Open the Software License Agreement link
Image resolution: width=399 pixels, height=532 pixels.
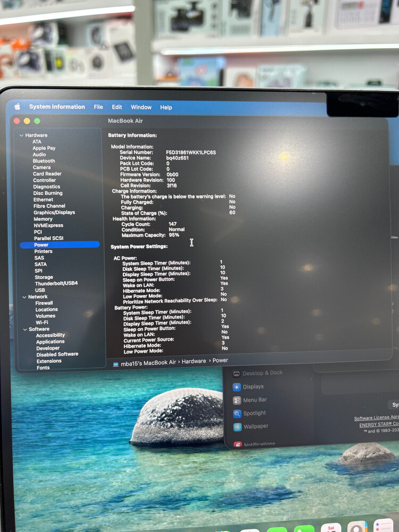click(x=376, y=418)
